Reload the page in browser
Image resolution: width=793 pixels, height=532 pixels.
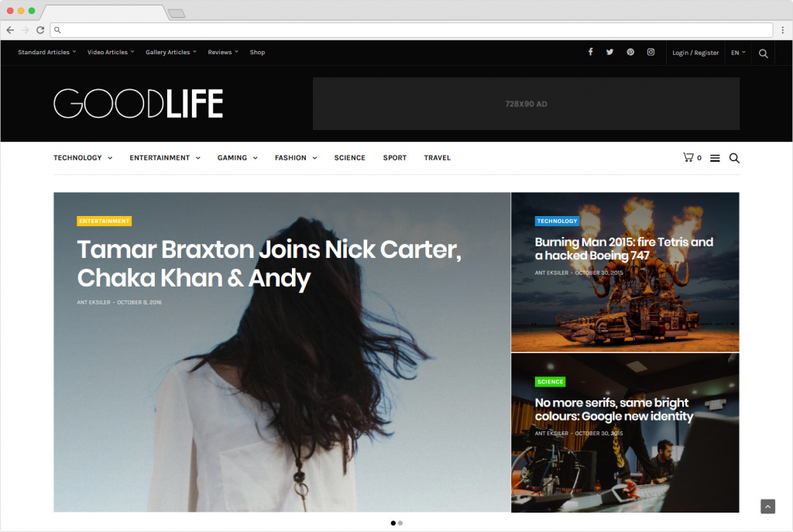(40, 30)
